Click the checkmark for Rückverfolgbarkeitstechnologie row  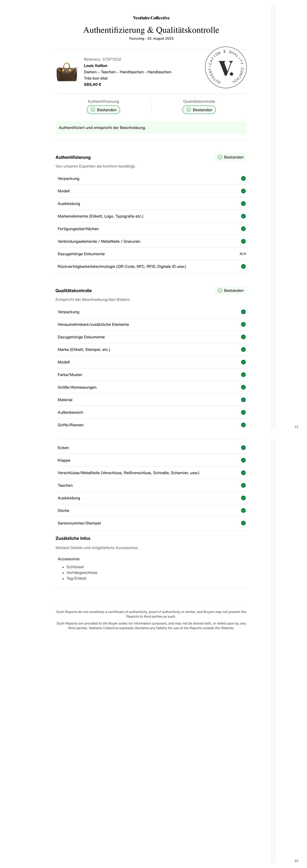pyautogui.click(x=243, y=267)
